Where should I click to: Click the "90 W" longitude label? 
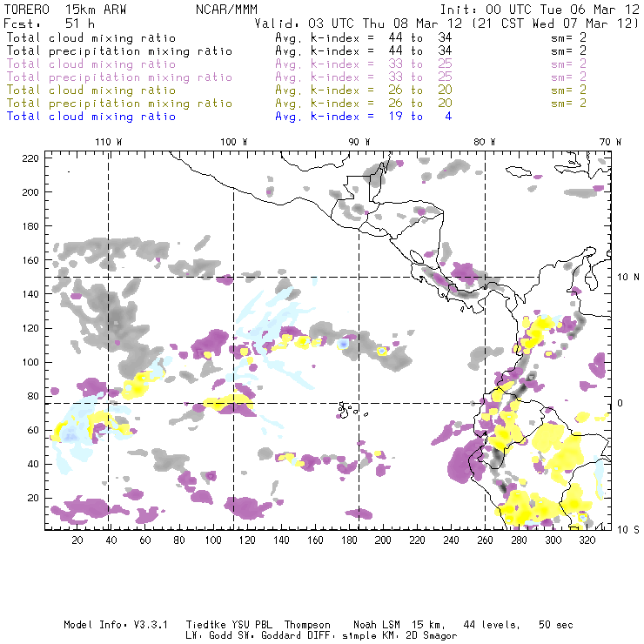pyautogui.click(x=359, y=142)
